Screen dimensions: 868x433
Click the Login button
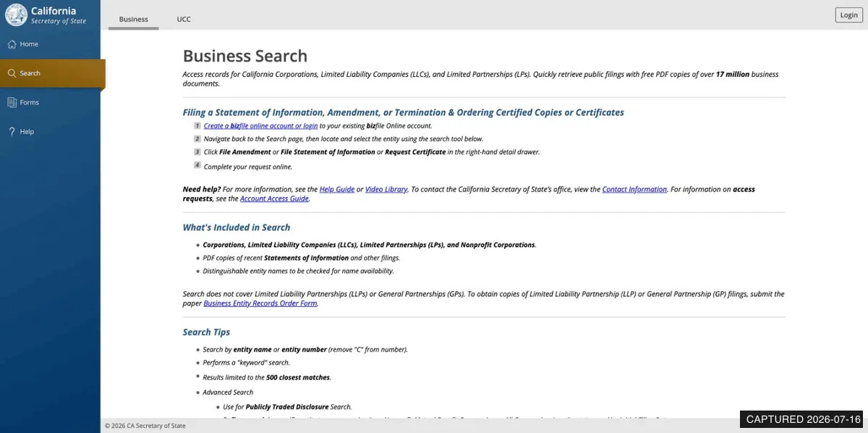point(848,15)
